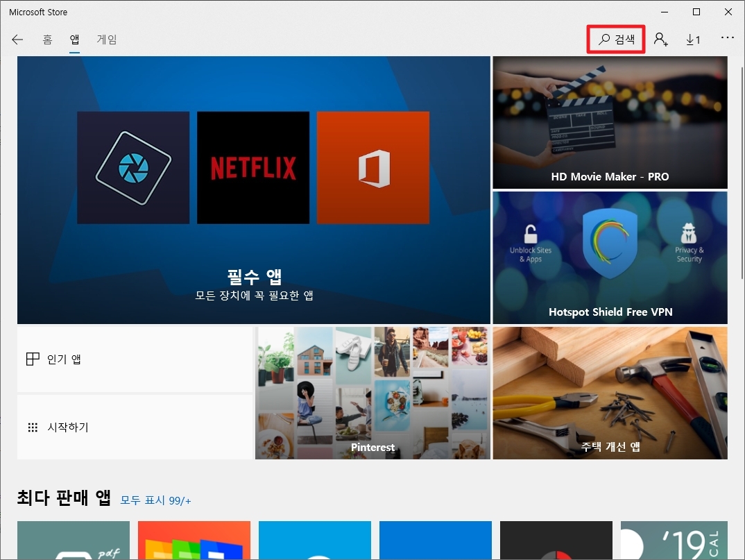Open the colorful windows app tile

pos(194,541)
